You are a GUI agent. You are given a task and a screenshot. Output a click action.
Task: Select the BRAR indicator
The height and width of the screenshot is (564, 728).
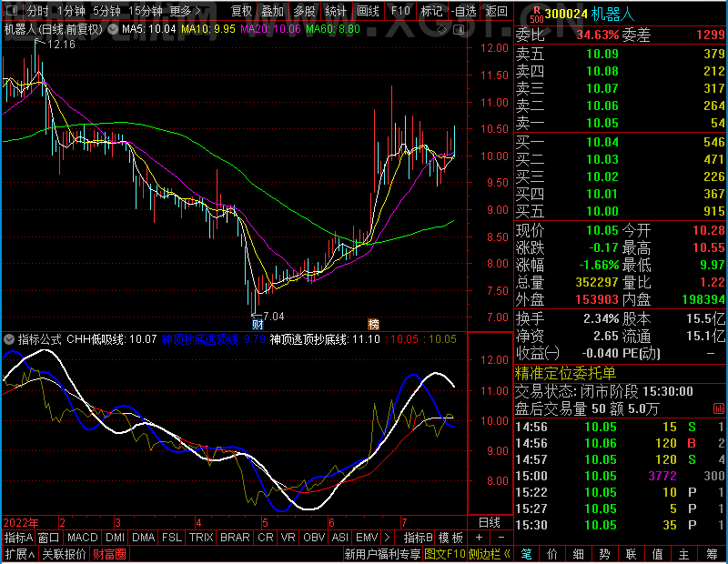click(235, 538)
